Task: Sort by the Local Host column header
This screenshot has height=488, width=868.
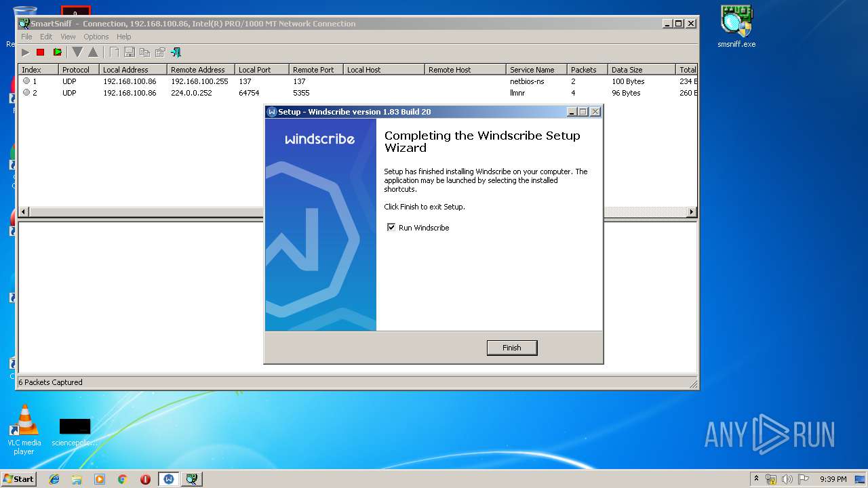Action: [384, 70]
